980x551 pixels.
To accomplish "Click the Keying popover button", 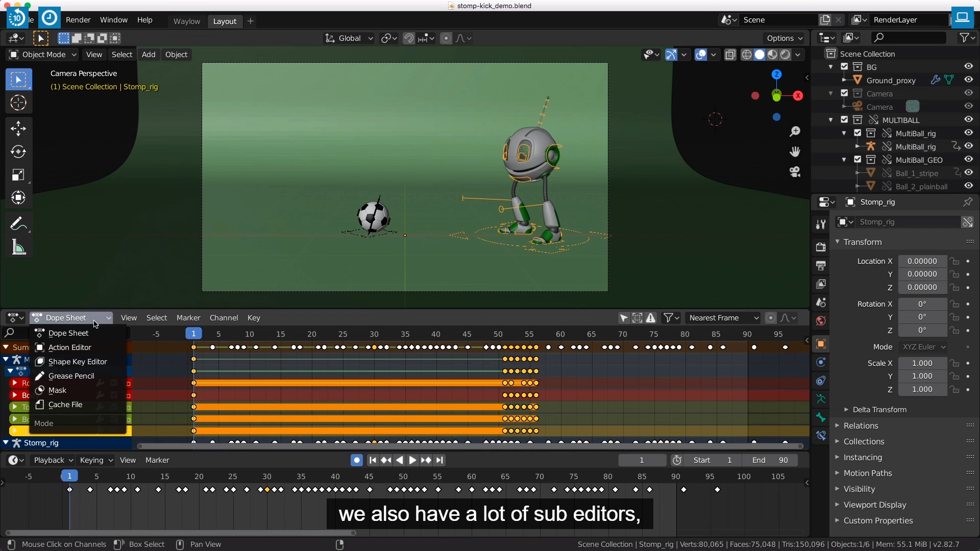I will (x=96, y=460).
